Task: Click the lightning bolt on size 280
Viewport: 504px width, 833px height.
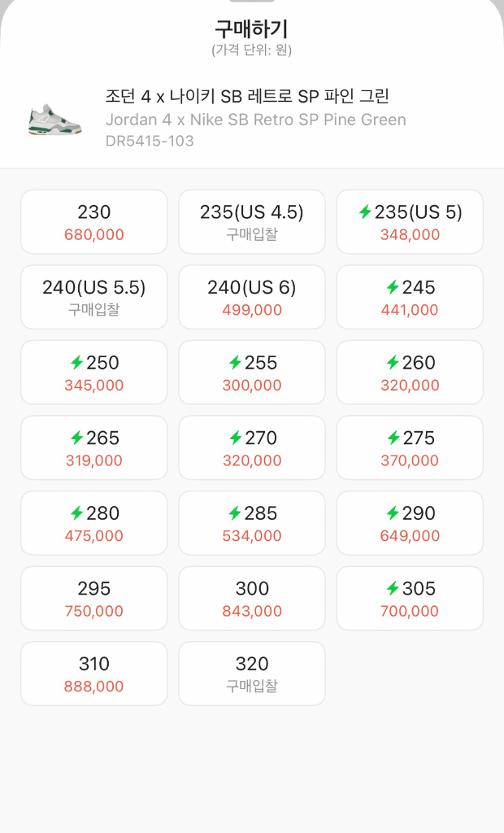Action: 76,513
